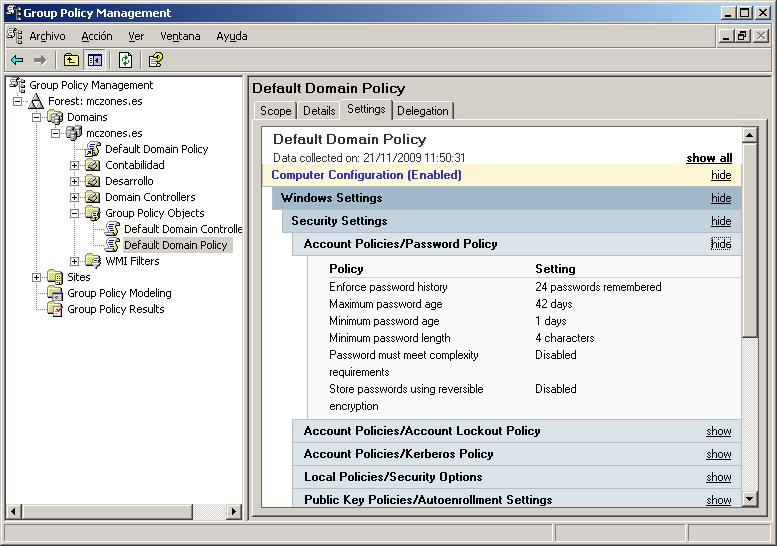The height and width of the screenshot is (546, 777).
Task: Click the Contabilidad OU icon
Action: click(x=93, y=165)
